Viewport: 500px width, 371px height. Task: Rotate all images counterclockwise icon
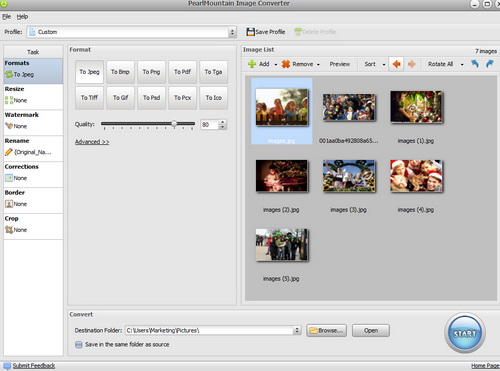coord(475,64)
